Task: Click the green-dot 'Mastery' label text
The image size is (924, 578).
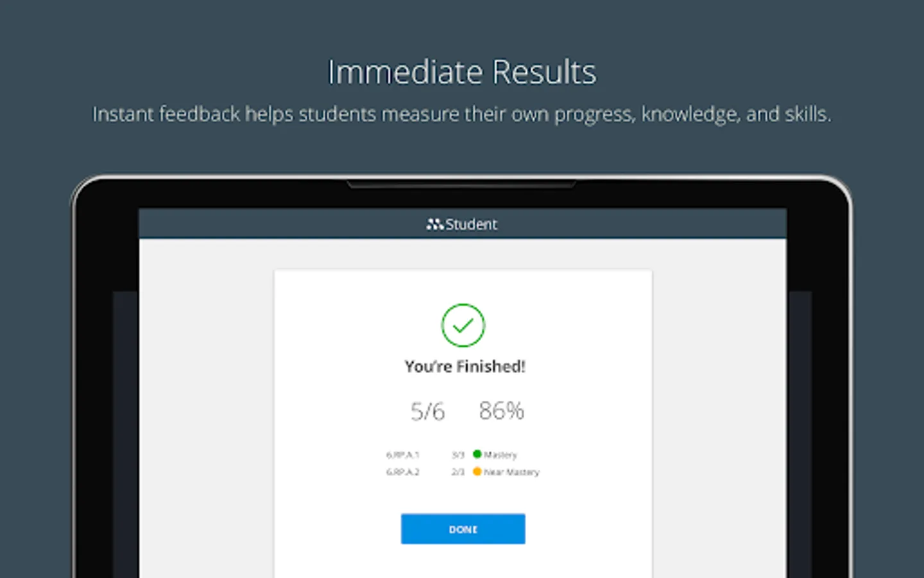Action: [501, 455]
